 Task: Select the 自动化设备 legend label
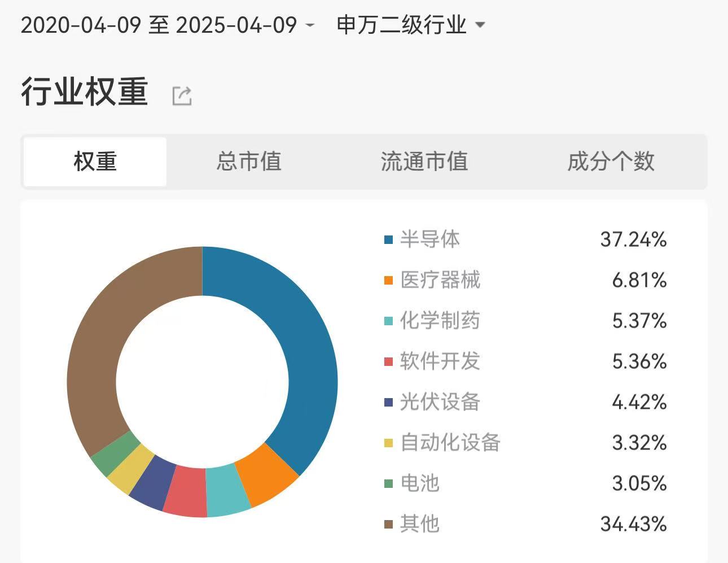(x=450, y=443)
